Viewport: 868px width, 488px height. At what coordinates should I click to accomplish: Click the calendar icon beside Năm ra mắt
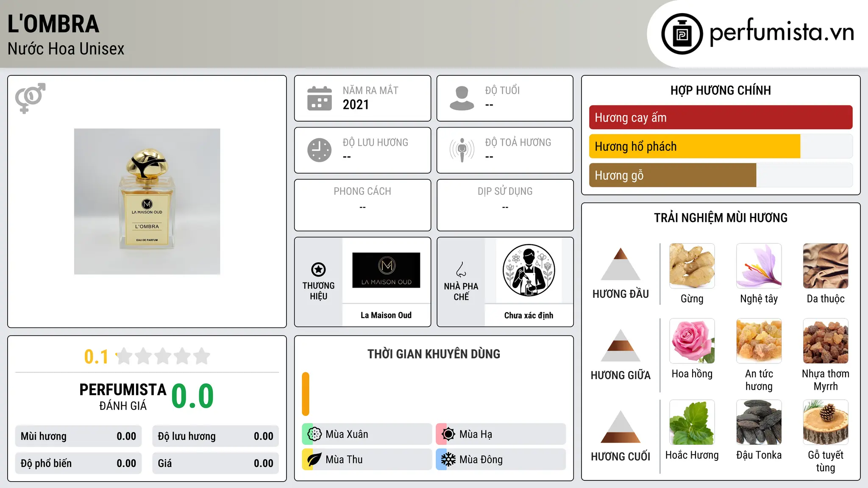click(x=320, y=98)
